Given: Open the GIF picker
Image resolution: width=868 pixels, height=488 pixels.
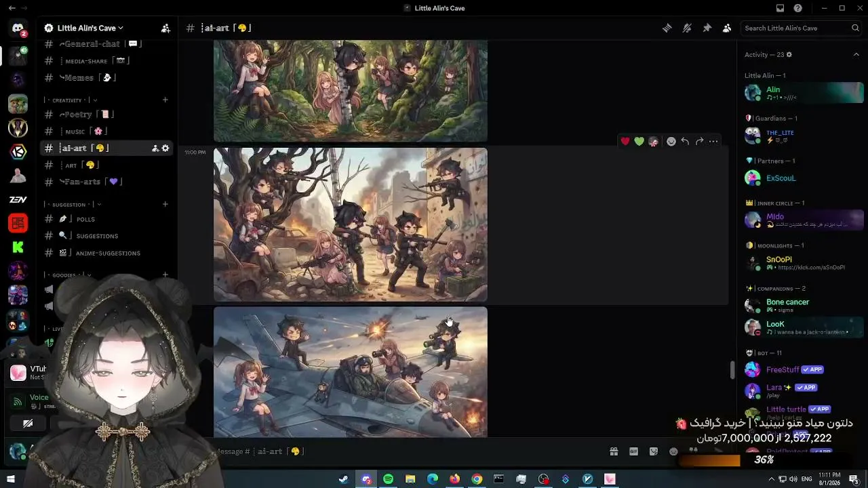Looking at the screenshot, I should pyautogui.click(x=633, y=451).
